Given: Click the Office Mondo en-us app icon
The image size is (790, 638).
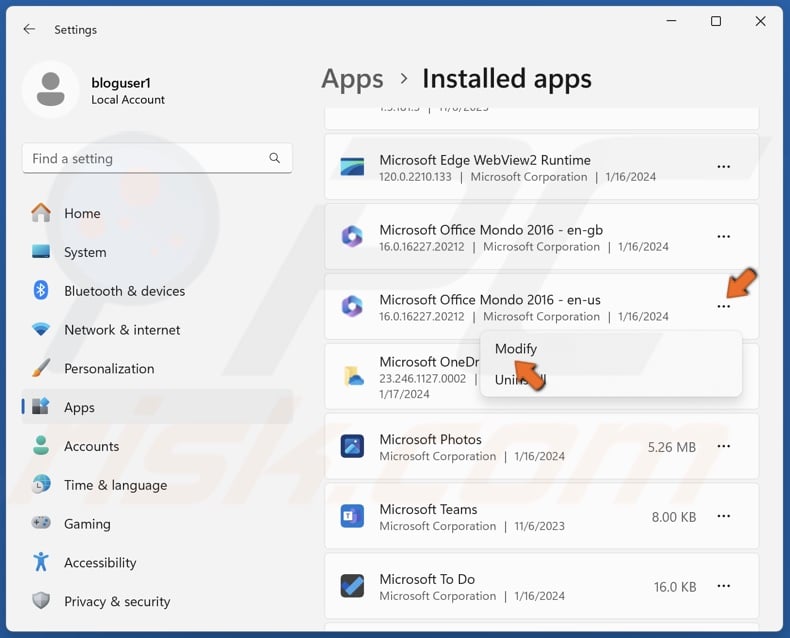Looking at the screenshot, I should coord(352,306).
